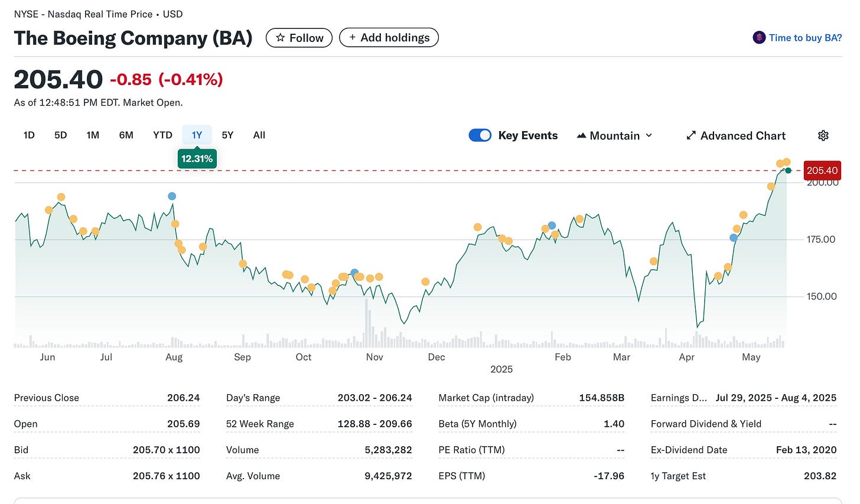The image size is (860, 504).
Task: Click the blue key event marker in early August
Action: tap(172, 196)
